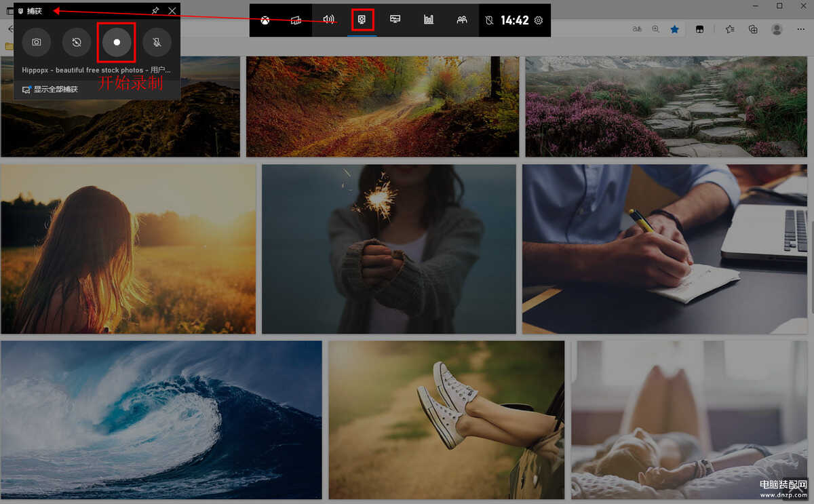Open 显示全部捕获 show all captures
The width and height of the screenshot is (814, 504).
coord(51,89)
